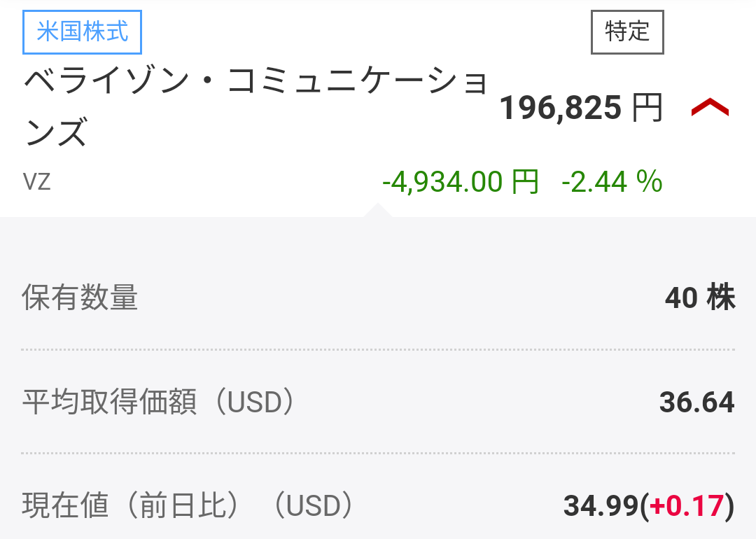Screen dimensions: 756x539
Task: Click the 特定 account type badge
Action: 627,32
